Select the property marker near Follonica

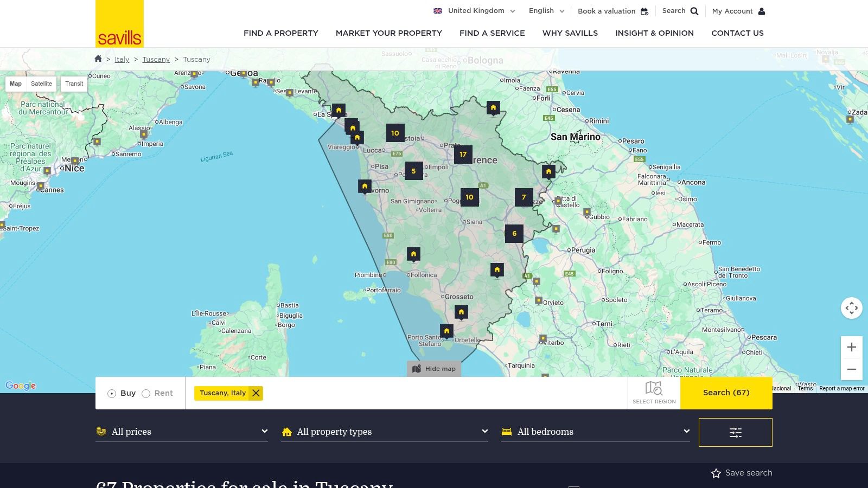413,254
